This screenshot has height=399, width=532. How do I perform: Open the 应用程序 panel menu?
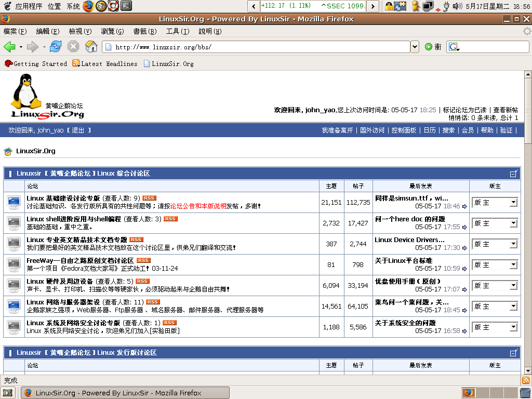coord(29,6)
